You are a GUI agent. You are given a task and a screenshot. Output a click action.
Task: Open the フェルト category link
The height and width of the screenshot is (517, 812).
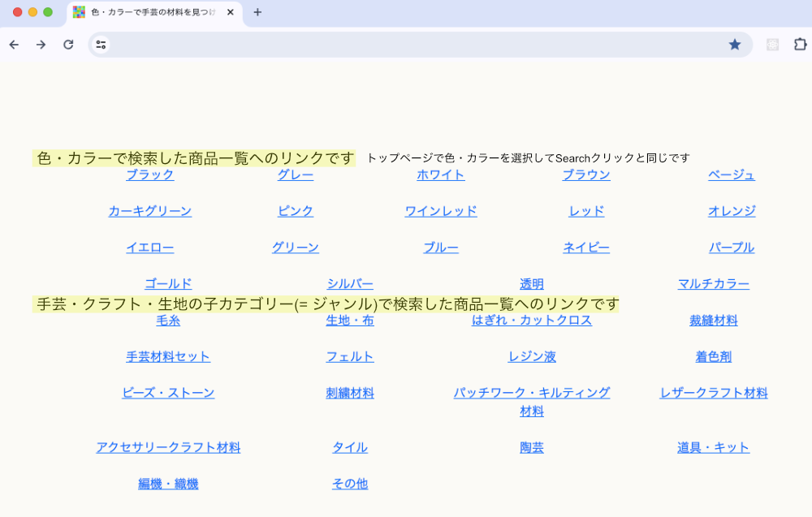coord(350,356)
